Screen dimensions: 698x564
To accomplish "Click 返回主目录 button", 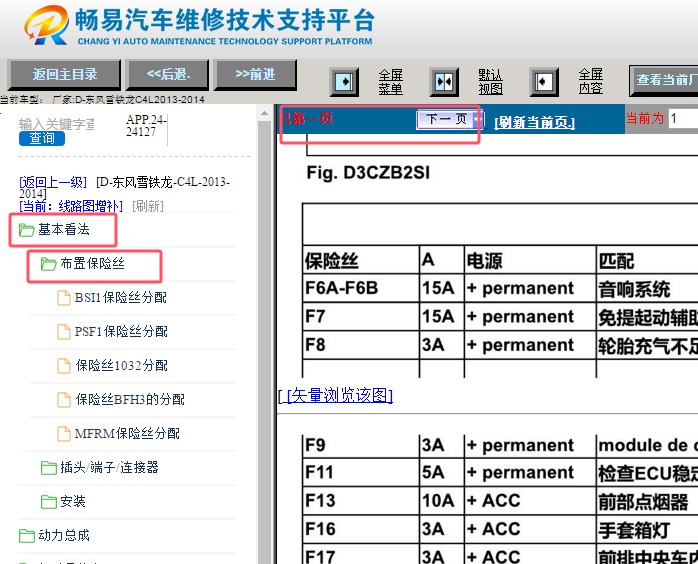I will 65,74.
